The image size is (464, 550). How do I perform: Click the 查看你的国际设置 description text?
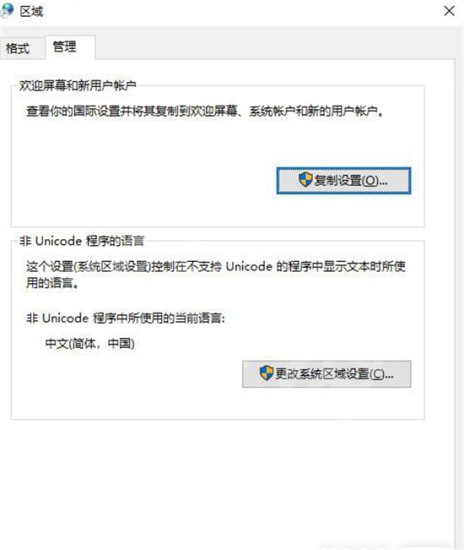tap(204, 112)
